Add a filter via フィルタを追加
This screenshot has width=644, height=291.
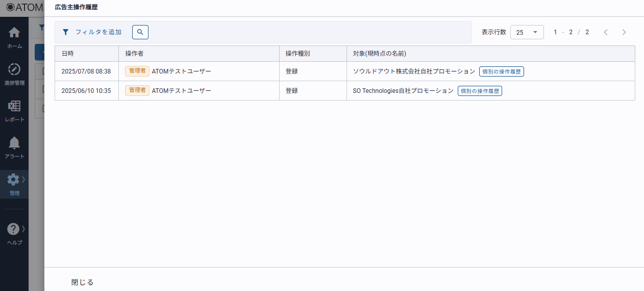point(98,32)
